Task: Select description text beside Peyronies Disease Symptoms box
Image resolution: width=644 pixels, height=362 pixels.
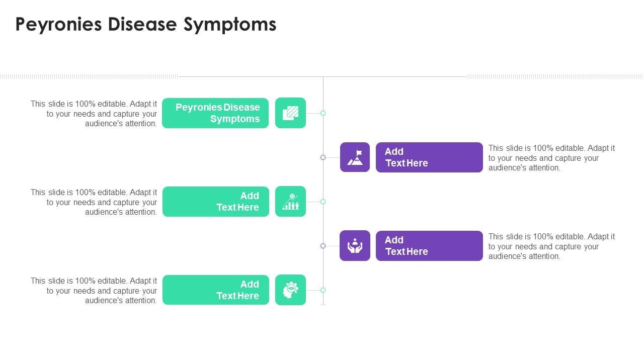Action: [x=94, y=114]
